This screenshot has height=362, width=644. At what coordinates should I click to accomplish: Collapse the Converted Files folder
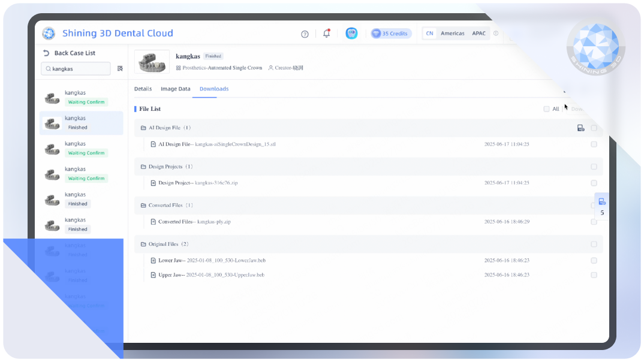143,206
